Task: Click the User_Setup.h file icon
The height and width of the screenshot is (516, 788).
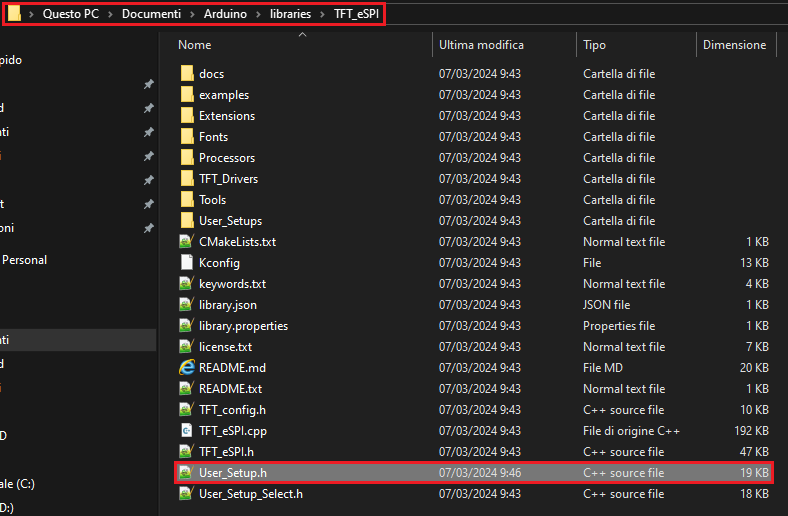Action: tap(186, 473)
